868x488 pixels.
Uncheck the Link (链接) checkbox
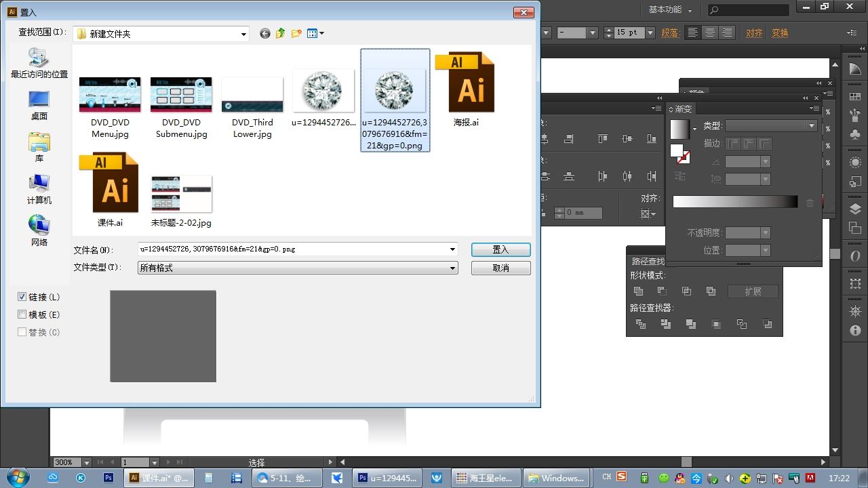pos(22,297)
